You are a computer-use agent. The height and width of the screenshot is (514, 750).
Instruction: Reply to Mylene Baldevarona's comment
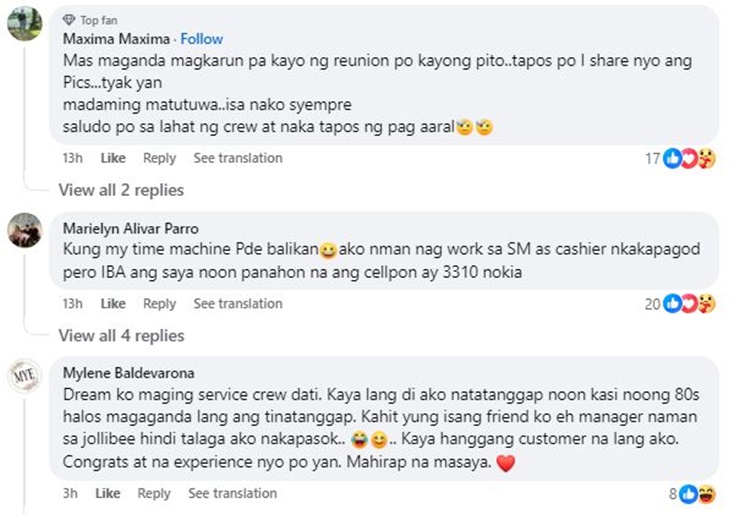(x=154, y=494)
